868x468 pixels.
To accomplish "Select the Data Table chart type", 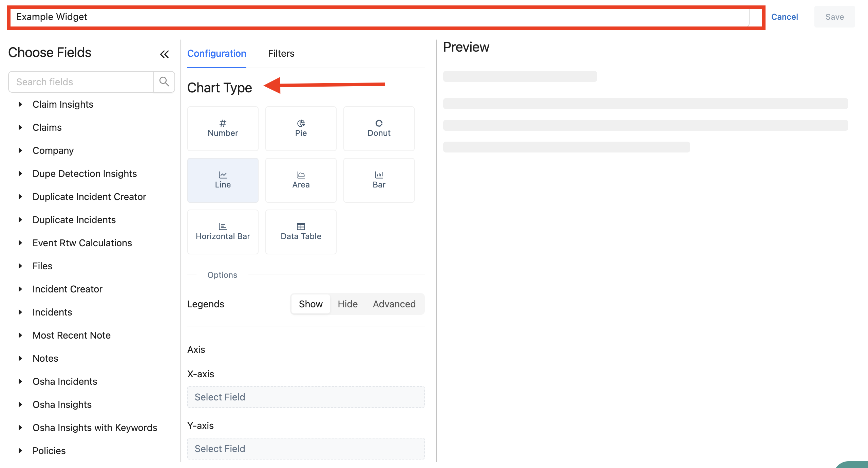I will 301,232.
